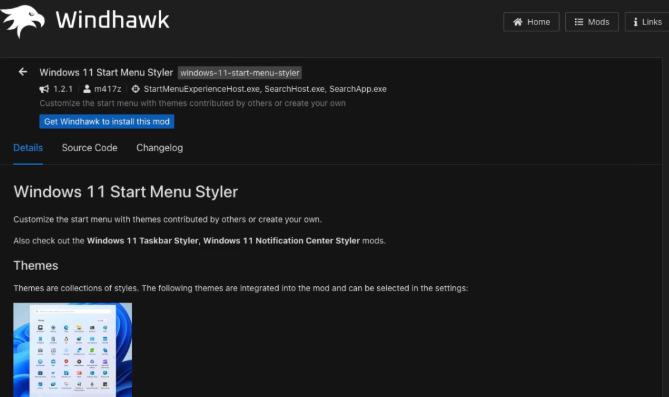Click the StartMenuExperienceHost.exe process text
669x397 pixels.
pyautogui.click(x=202, y=89)
